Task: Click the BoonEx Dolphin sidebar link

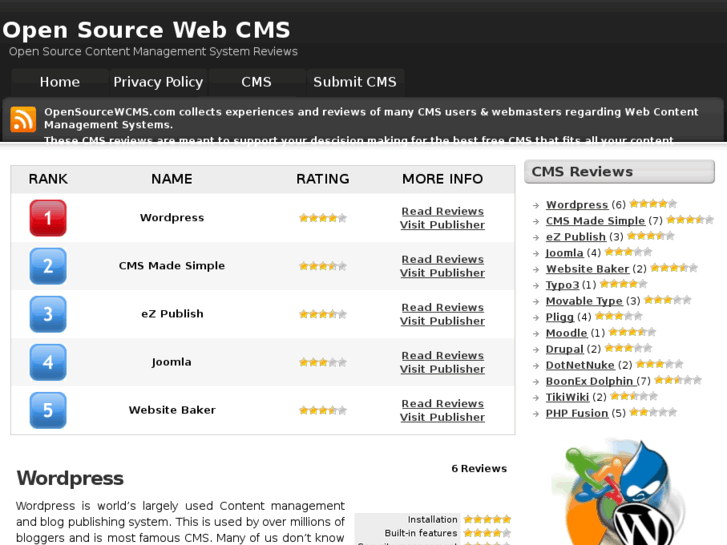Action: 589,381
